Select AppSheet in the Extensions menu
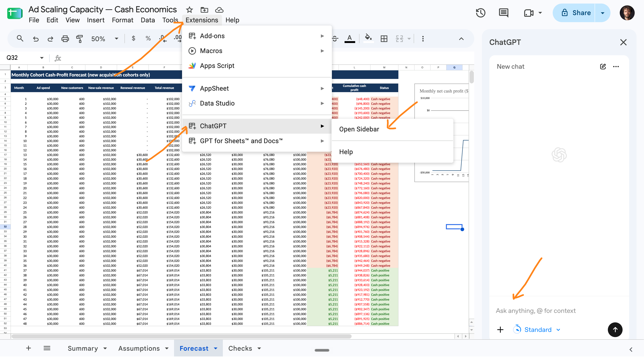The image size is (644, 357). click(257, 88)
